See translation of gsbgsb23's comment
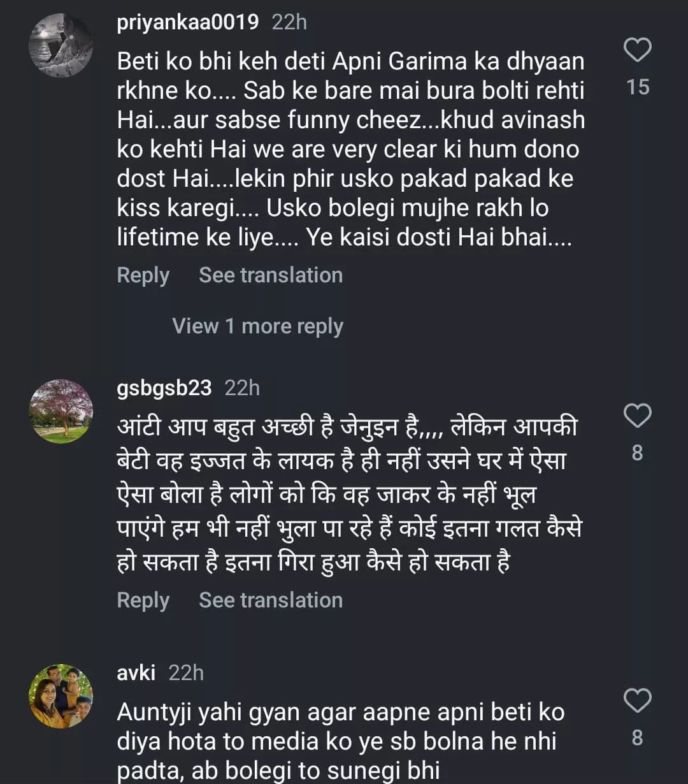The width and height of the screenshot is (688, 784). (x=271, y=600)
